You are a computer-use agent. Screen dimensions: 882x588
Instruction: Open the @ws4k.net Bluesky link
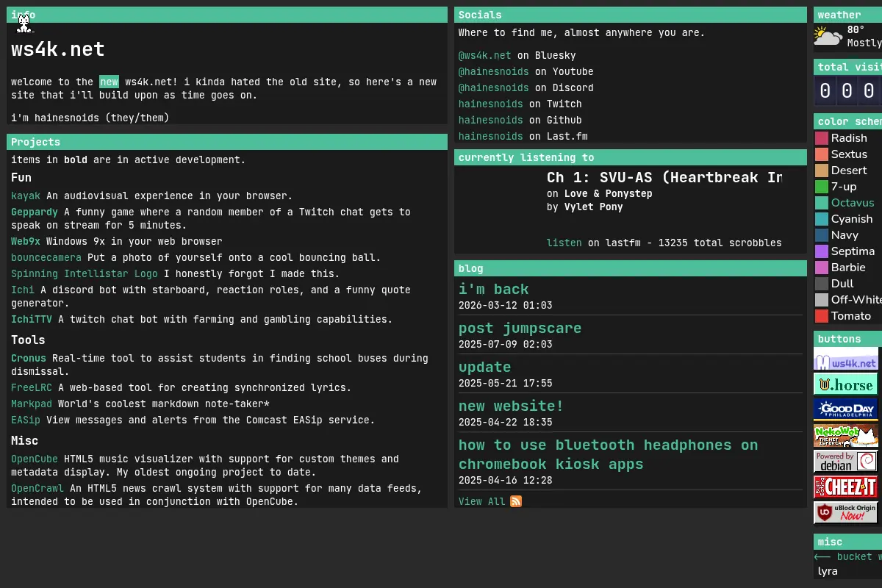(x=484, y=56)
